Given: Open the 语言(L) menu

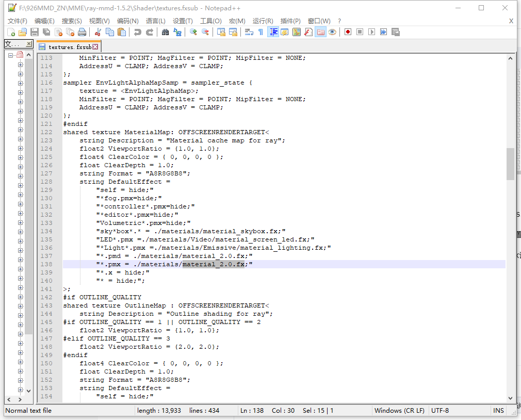Looking at the screenshot, I should tap(155, 21).
